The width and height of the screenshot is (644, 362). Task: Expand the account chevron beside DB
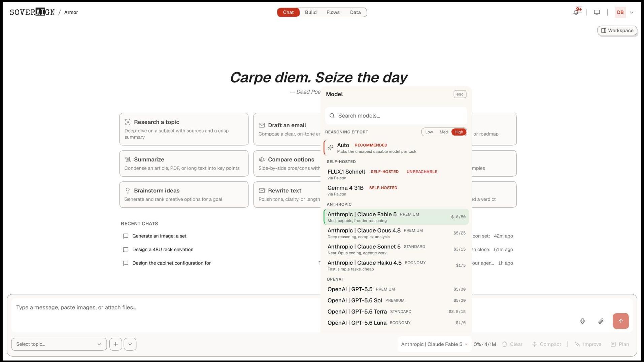[x=632, y=12]
